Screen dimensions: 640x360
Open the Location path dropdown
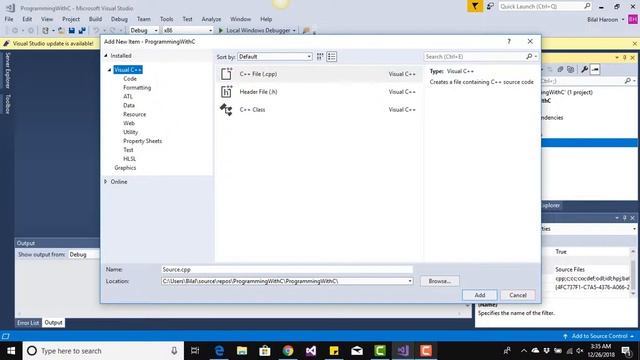point(410,281)
